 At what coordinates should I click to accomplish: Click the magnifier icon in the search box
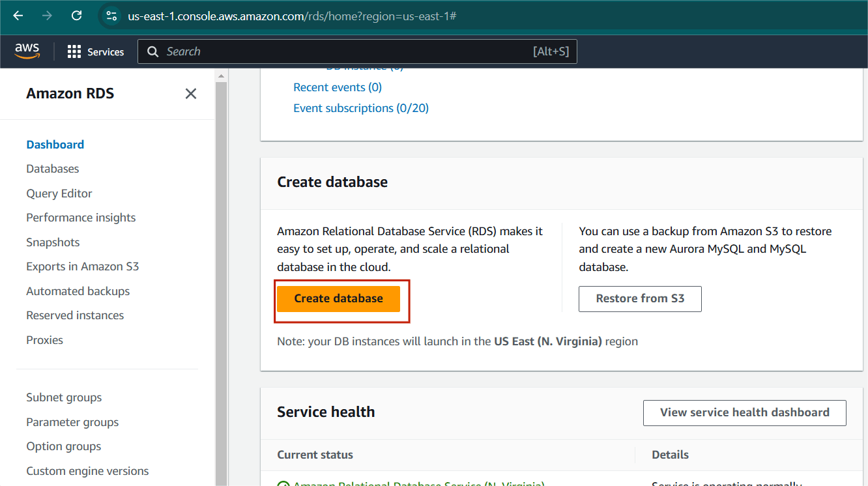(x=153, y=51)
